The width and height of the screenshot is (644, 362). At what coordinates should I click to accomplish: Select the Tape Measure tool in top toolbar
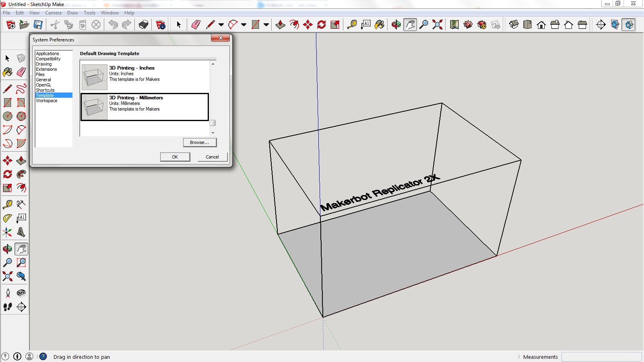(x=352, y=25)
